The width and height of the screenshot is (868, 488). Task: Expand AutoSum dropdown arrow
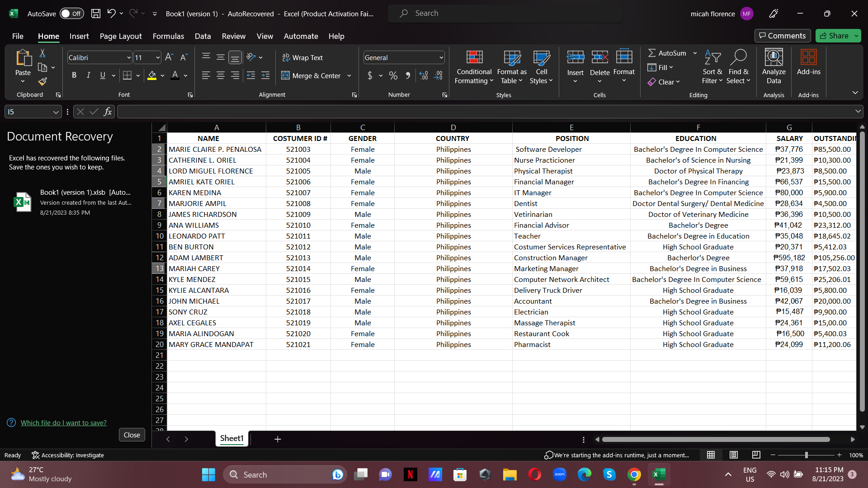[695, 53]
